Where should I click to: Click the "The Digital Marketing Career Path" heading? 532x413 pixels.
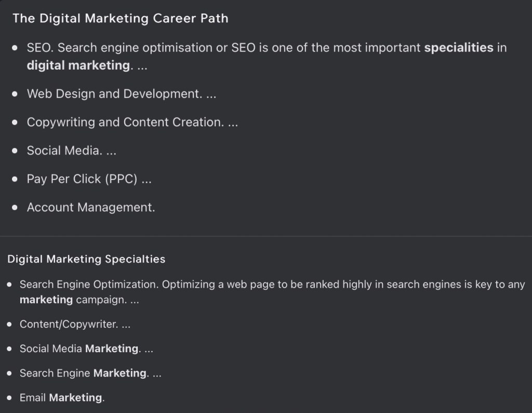click(120, 18)
